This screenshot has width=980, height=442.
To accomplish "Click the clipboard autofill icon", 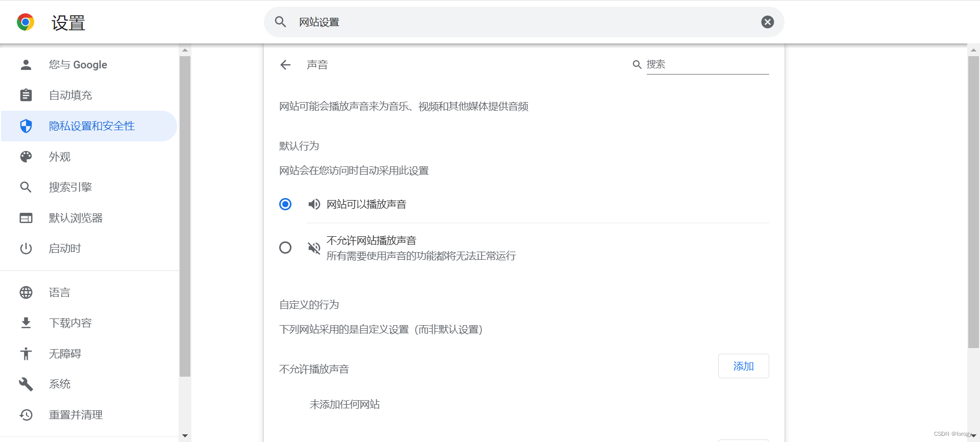I will 26,95.
